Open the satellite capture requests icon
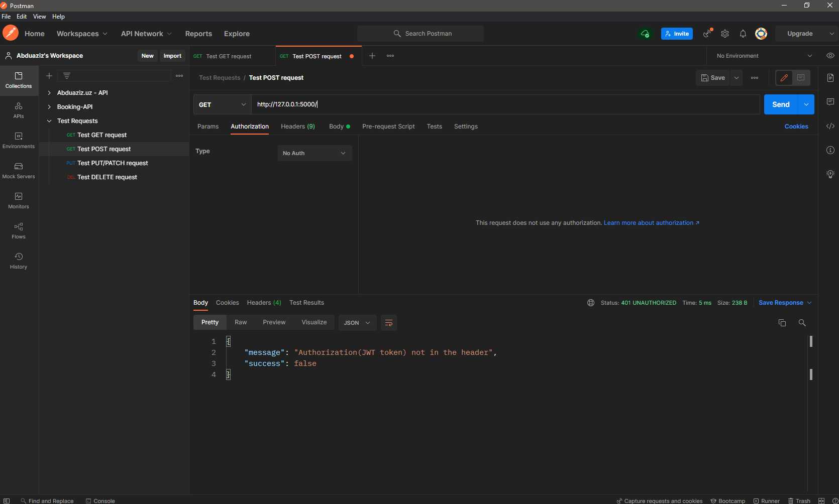 point(707,34)
